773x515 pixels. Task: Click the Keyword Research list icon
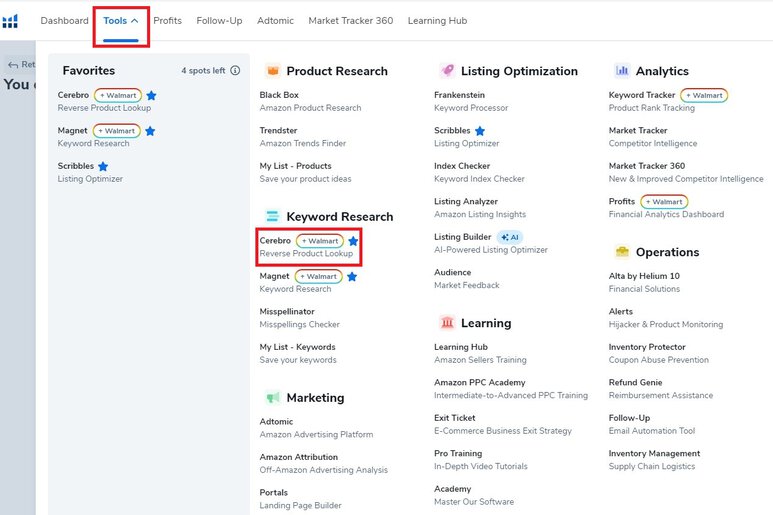[x=272, y=216]
